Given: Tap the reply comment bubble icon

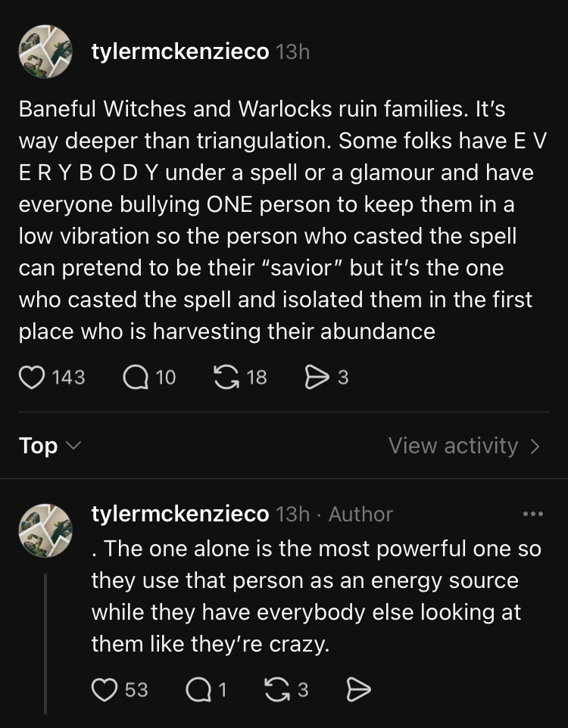Looking at the screenshot, I should click(198, 689).
